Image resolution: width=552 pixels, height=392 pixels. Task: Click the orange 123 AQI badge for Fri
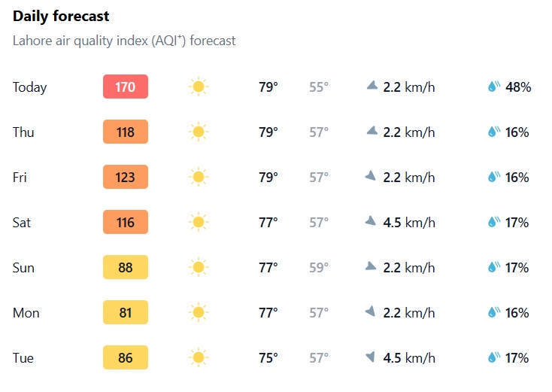[x=126, y=178]
